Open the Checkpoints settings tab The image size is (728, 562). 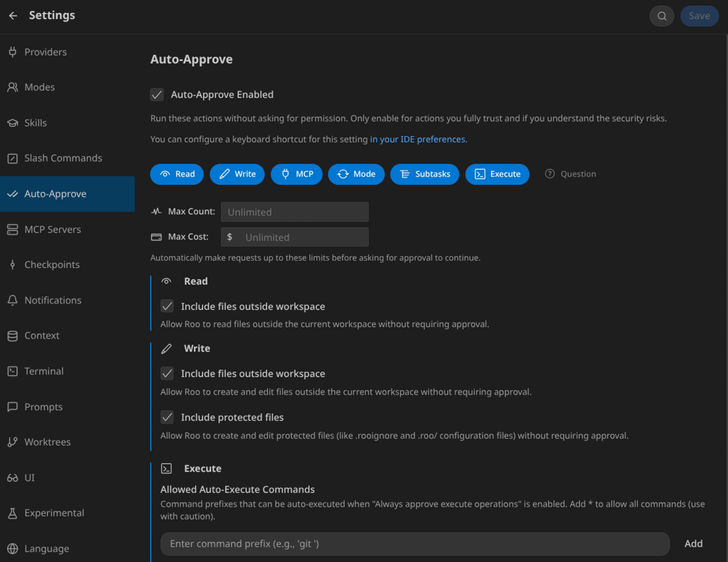pyautogui.click(x=67, y=265)
